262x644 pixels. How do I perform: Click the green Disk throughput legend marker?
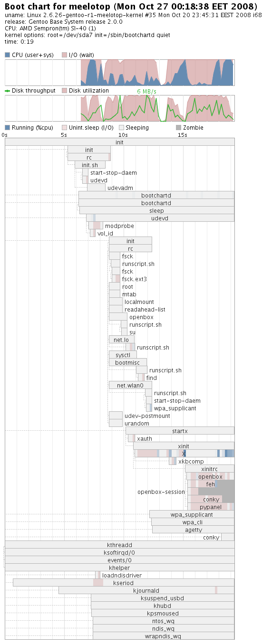[x=8, y=91]
